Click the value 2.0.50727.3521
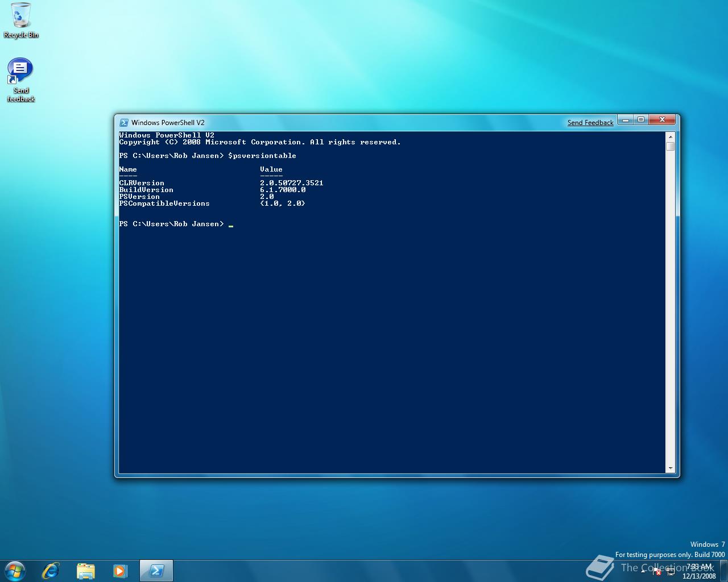Screen dimensions: 728x582 [292, 183]
